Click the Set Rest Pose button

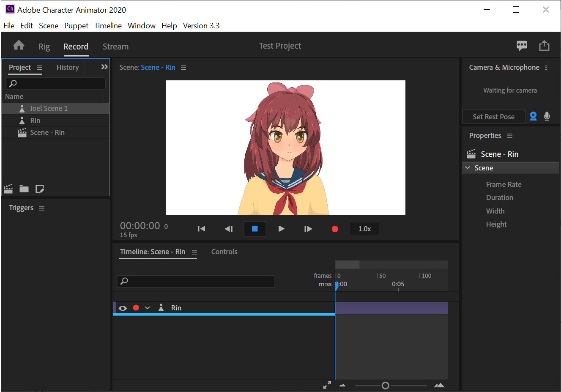click(x=493, y=116)
